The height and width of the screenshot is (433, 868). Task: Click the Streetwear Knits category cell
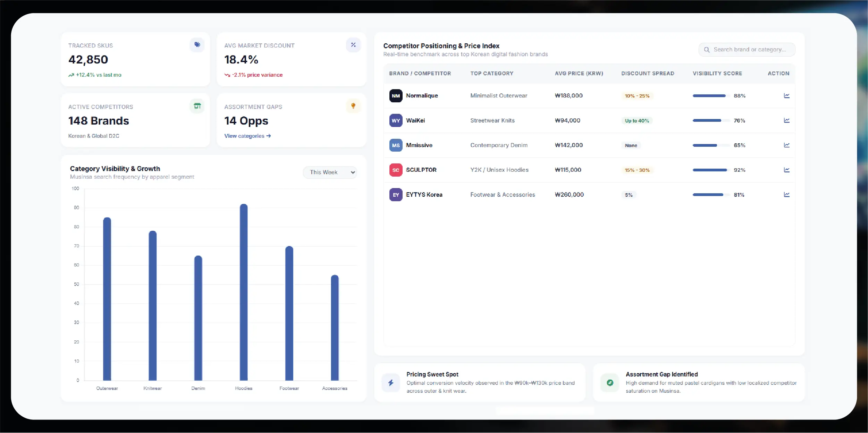[492, 120]
